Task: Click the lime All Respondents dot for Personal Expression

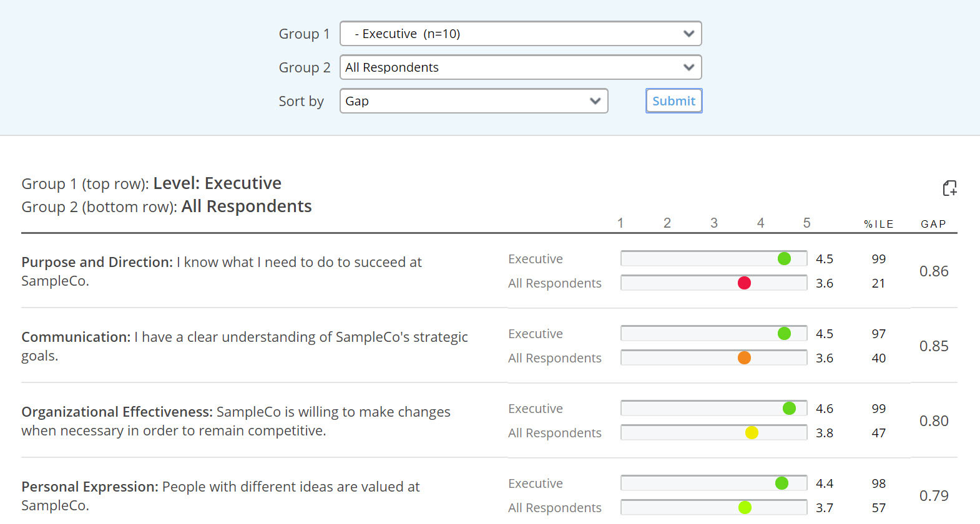Action: coord(745,508)
